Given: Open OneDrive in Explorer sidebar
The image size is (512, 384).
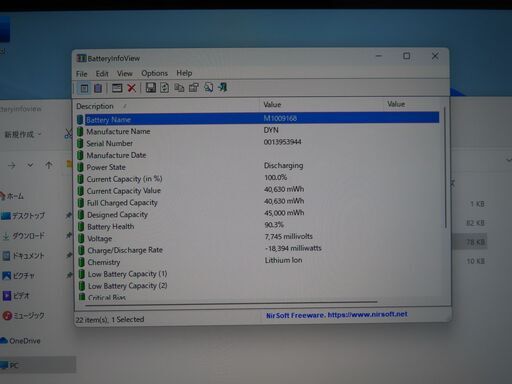Looking at the screenshot, I should [20, 341].
